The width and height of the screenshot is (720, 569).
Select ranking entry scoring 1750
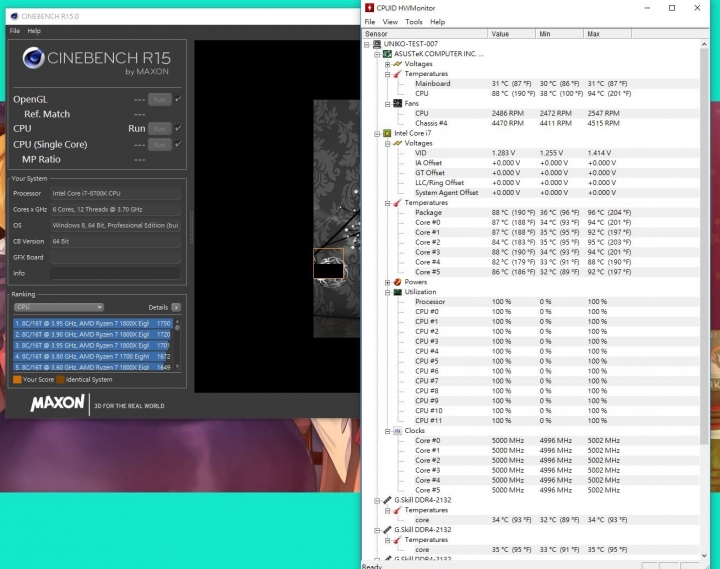[93, 323]
